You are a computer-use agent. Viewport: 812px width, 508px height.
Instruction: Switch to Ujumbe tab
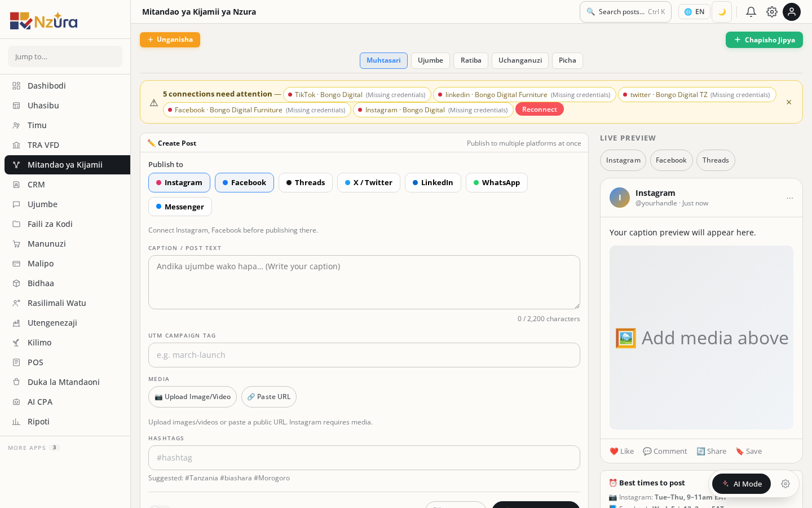430,60
